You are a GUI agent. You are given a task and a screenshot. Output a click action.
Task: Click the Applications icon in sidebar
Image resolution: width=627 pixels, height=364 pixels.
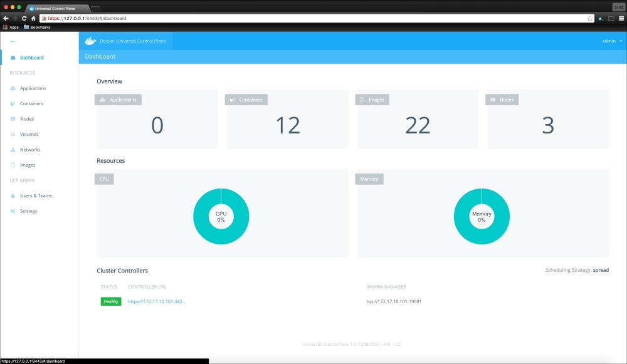[13, 88]
